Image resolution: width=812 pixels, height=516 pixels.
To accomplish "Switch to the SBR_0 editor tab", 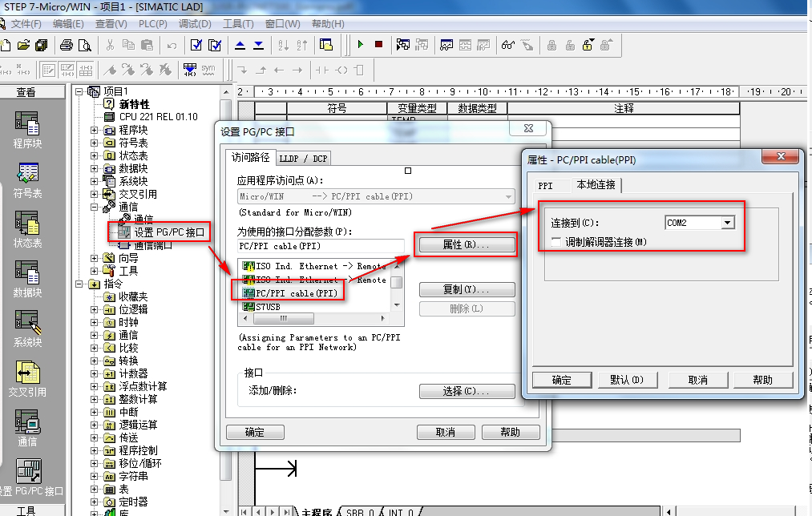I will 359,512.
